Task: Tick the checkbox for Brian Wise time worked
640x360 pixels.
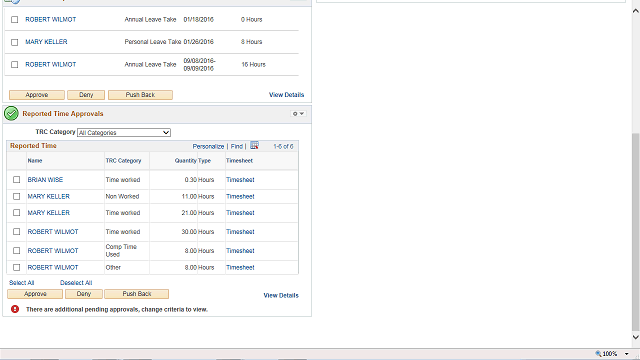Action: pos(17,180)
